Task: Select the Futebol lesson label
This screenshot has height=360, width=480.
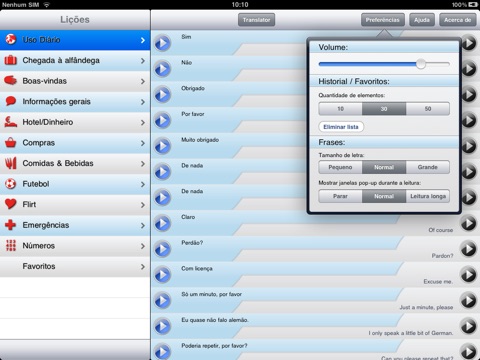Action: click(x=36, y=184)
